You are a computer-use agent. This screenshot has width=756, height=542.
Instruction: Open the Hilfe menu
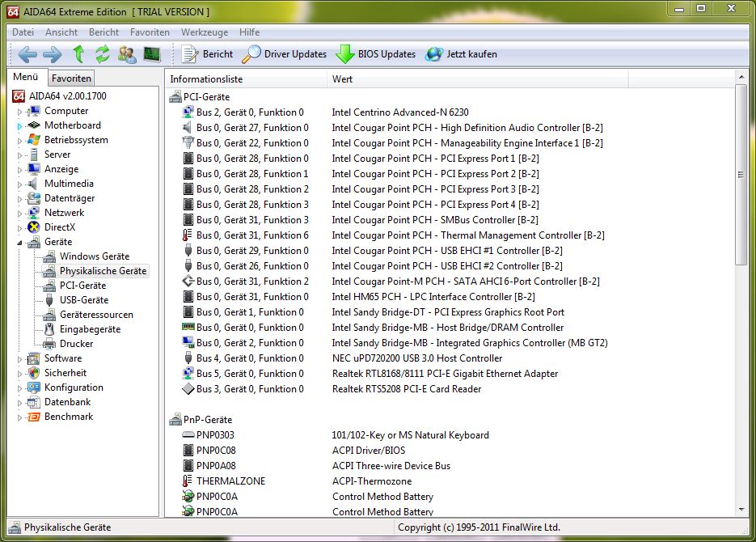[x=249, y=32]
